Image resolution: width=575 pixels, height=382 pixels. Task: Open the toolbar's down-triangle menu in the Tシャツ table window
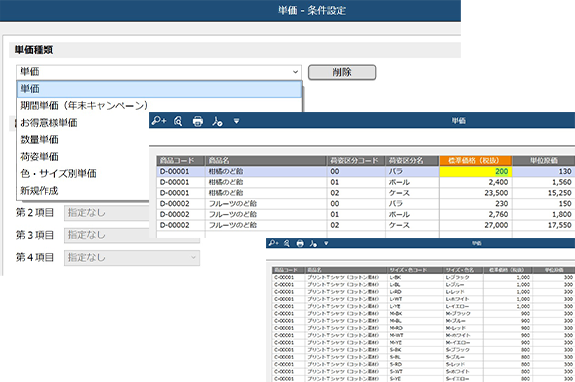point(326,243)
